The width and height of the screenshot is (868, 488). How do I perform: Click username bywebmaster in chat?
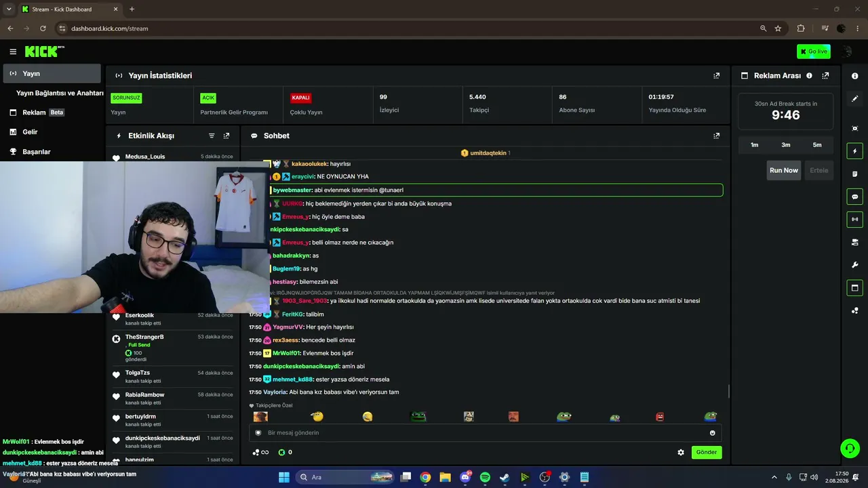click(x=292, y=190)
